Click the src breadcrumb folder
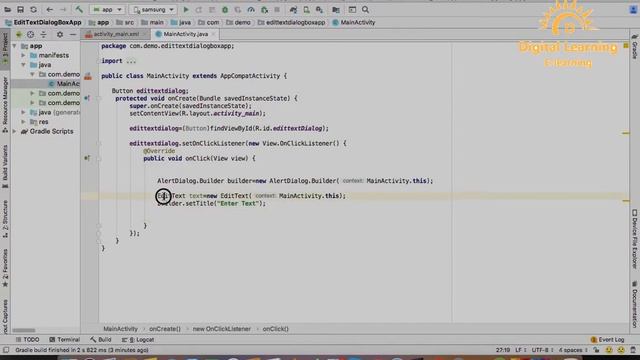The width and height of the screenshot is (640, 360). coord(125,22)
